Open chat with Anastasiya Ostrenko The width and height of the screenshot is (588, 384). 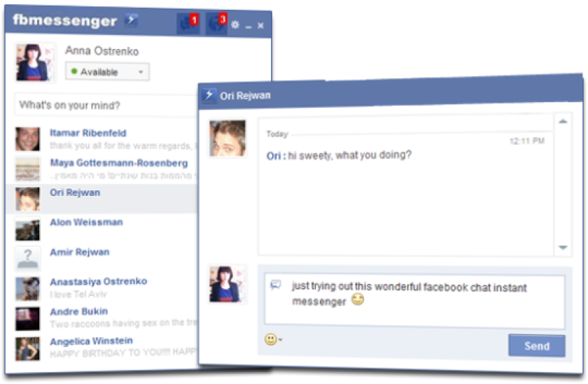(99, 281)
